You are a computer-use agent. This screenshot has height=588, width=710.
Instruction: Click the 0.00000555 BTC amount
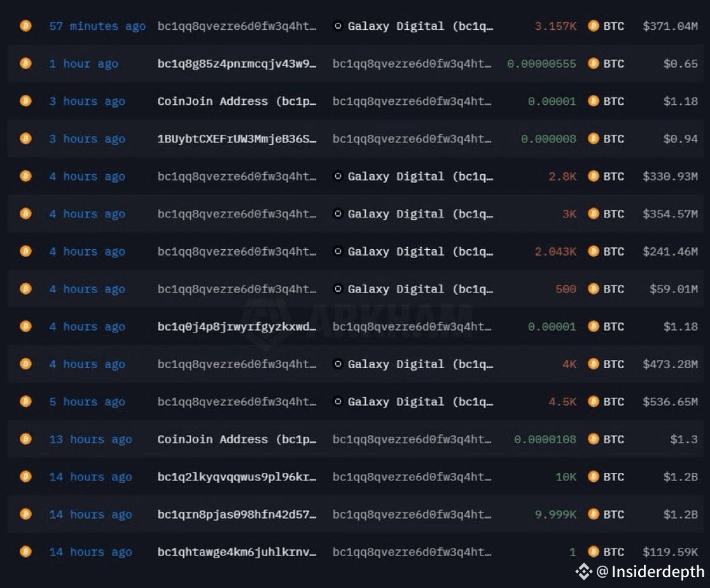pos(541,64)
